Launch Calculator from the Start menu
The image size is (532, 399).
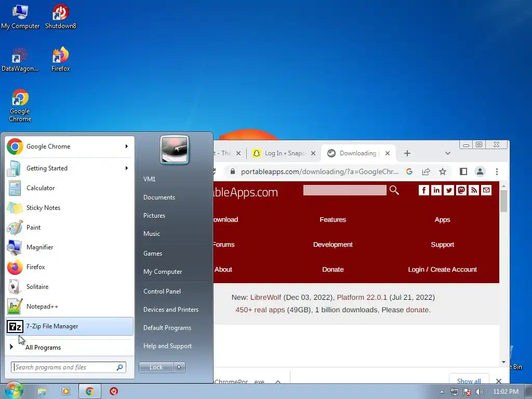coord(70,188)
